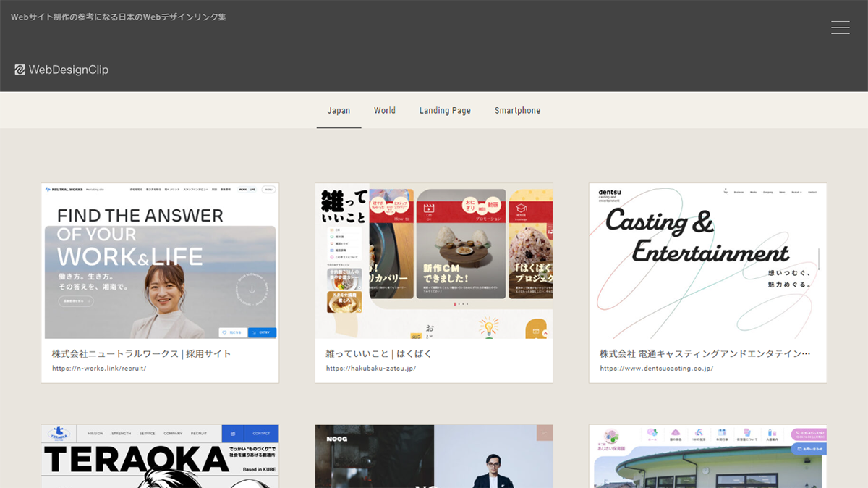
Task: Switch to the World tab
Action: click(x=384, y=110)
